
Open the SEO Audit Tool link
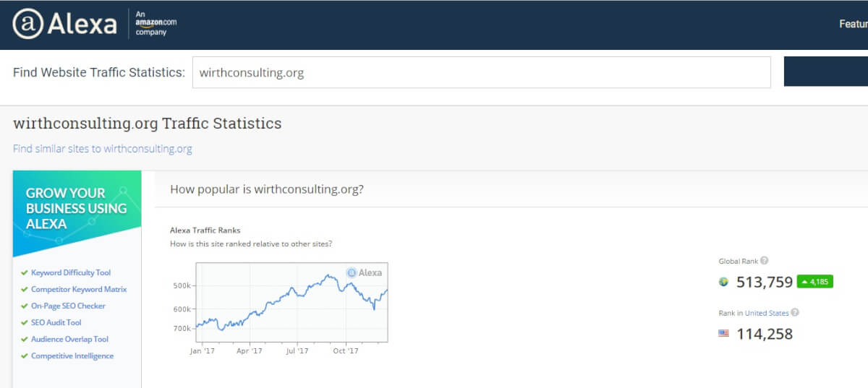coord(56,322)
